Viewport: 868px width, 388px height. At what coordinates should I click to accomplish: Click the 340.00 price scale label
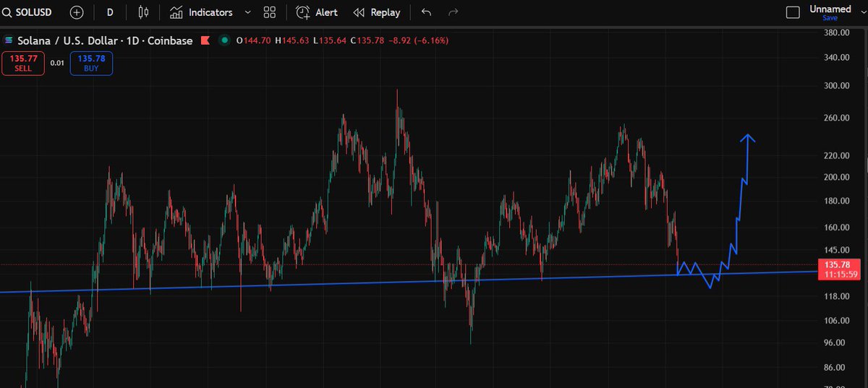coord(835,58)
